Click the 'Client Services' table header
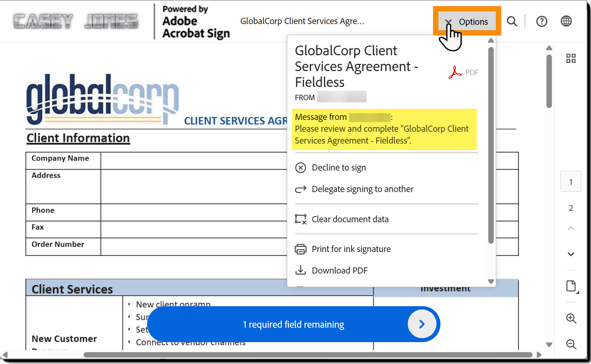This screenshot has width=591, height=364. click(72, 289)
